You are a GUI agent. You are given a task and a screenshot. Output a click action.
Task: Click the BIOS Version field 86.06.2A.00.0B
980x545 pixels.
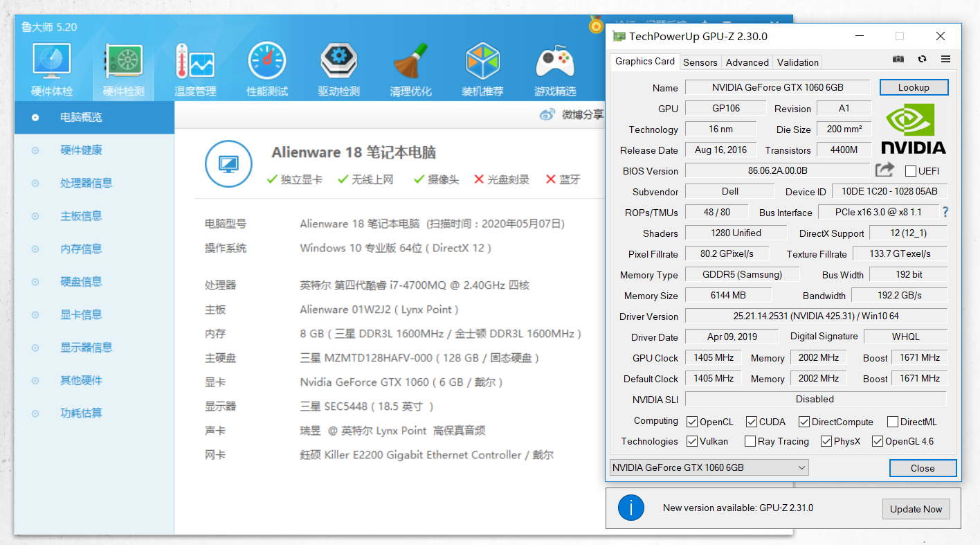[778, 170]
